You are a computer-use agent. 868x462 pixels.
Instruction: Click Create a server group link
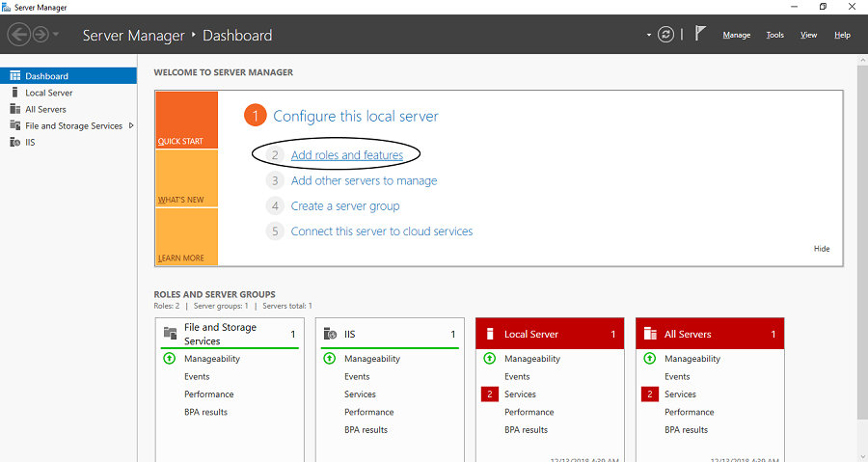pos(345,205)
